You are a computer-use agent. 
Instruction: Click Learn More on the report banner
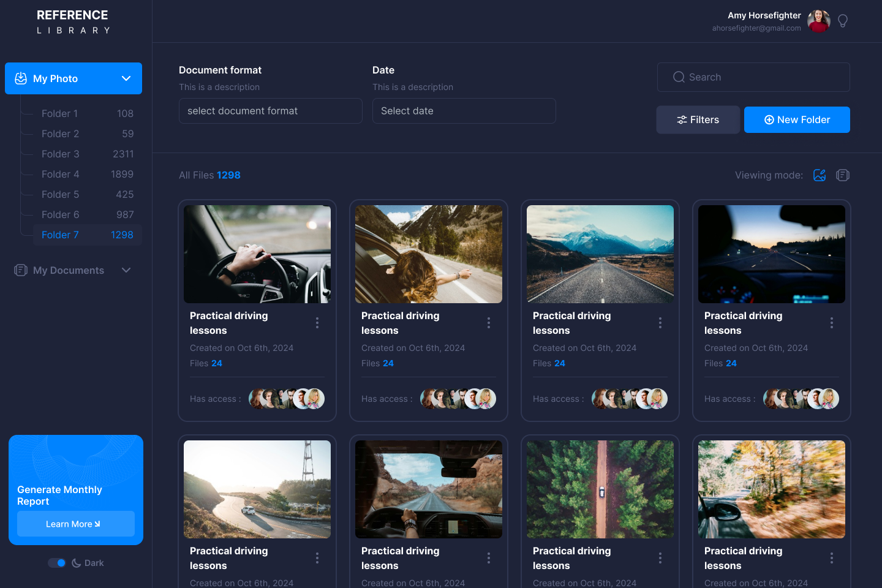coord(76,524)
